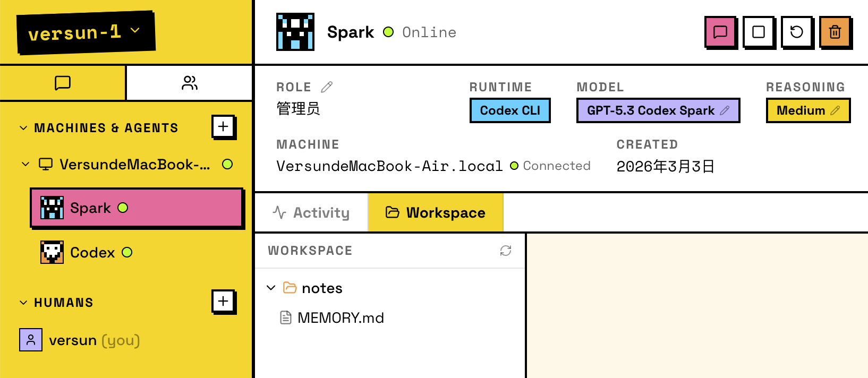Viewport: 868px width, 378px height.
Task: Click the Codex agent avatar icon
Action: click(52, 252)
